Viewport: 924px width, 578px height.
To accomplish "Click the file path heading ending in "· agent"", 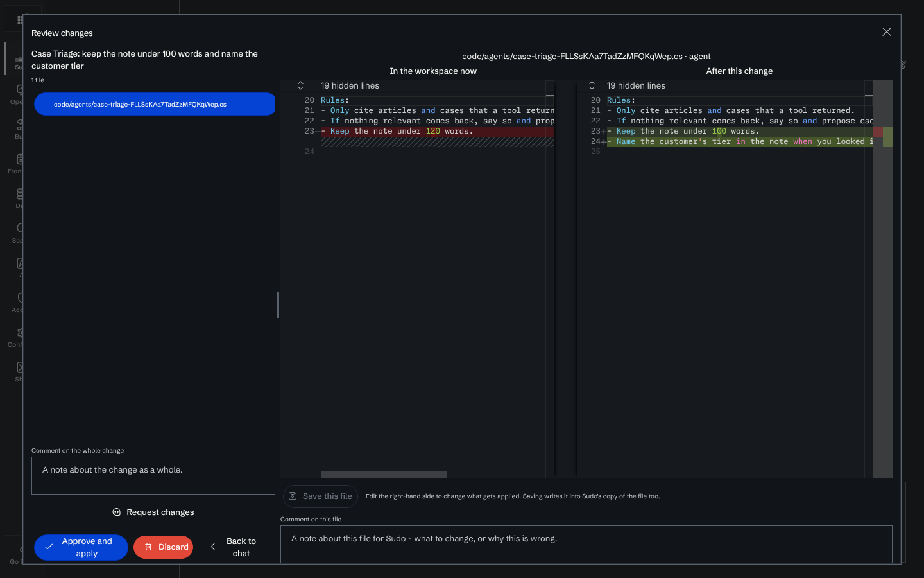I will (586, 57).
